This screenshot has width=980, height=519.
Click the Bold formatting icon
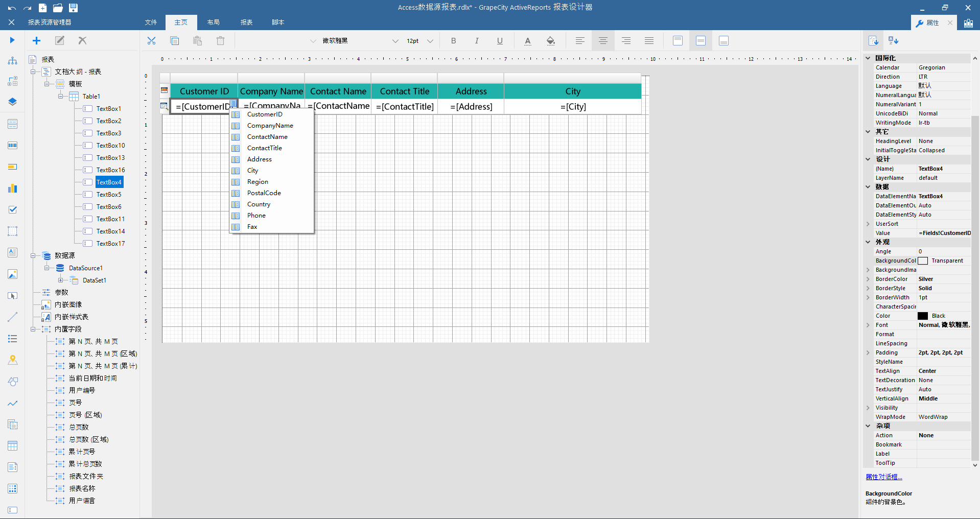coord(453,41)
